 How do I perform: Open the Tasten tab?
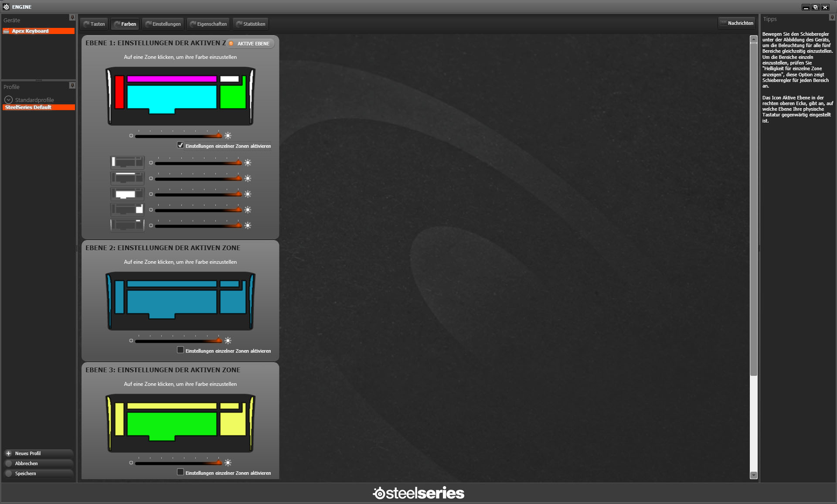(x=94, y=24)
